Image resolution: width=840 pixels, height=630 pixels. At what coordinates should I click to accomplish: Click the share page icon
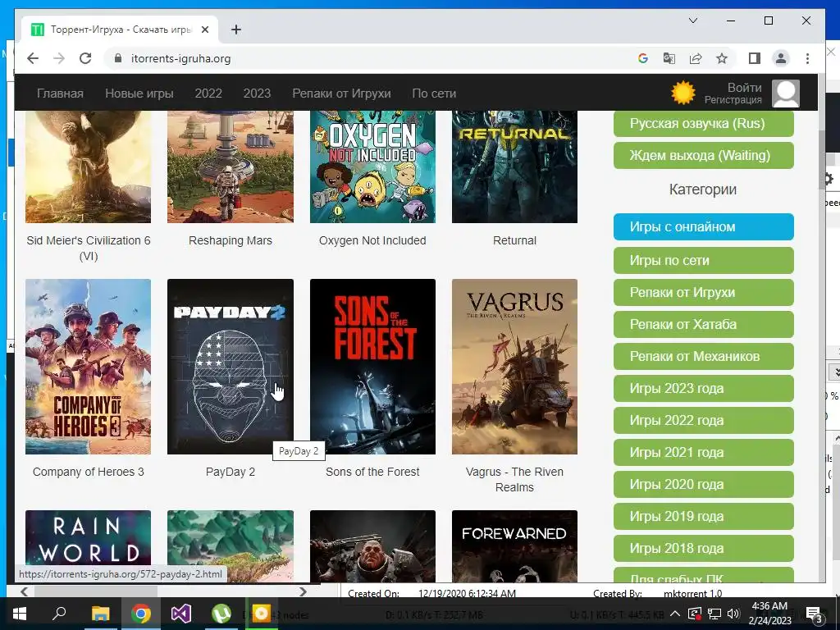pos(696,58)
